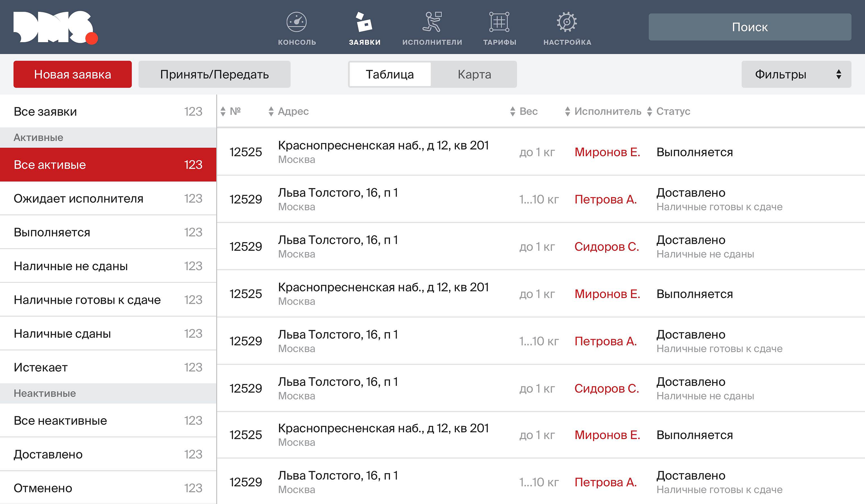This screenshot has height=504, width=865.
Task: Select Истекает category
Action: coord(108,367)
